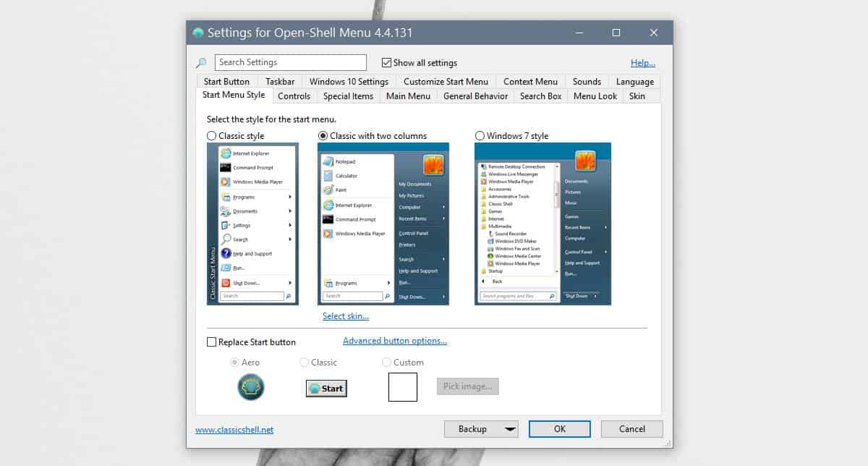The width and height of the screenshot is (868, 466).
Task: Click inside the Search Settings input field
Action: 289,62
